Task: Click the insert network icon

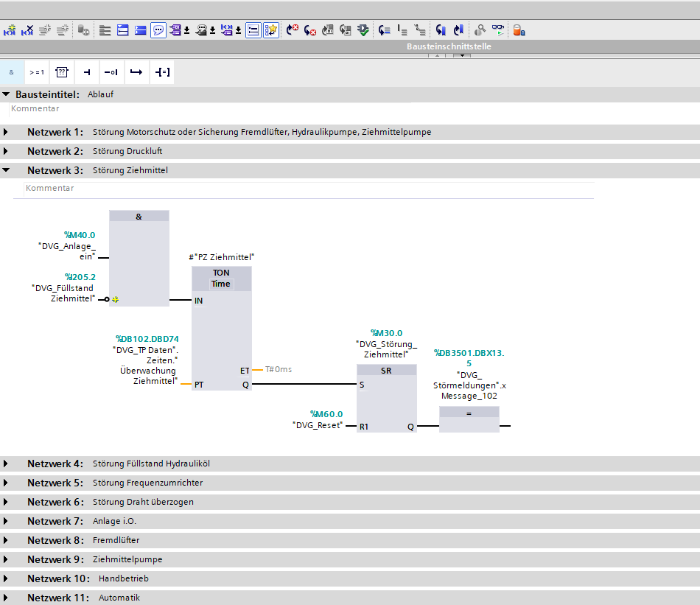Action: point(10,30)
